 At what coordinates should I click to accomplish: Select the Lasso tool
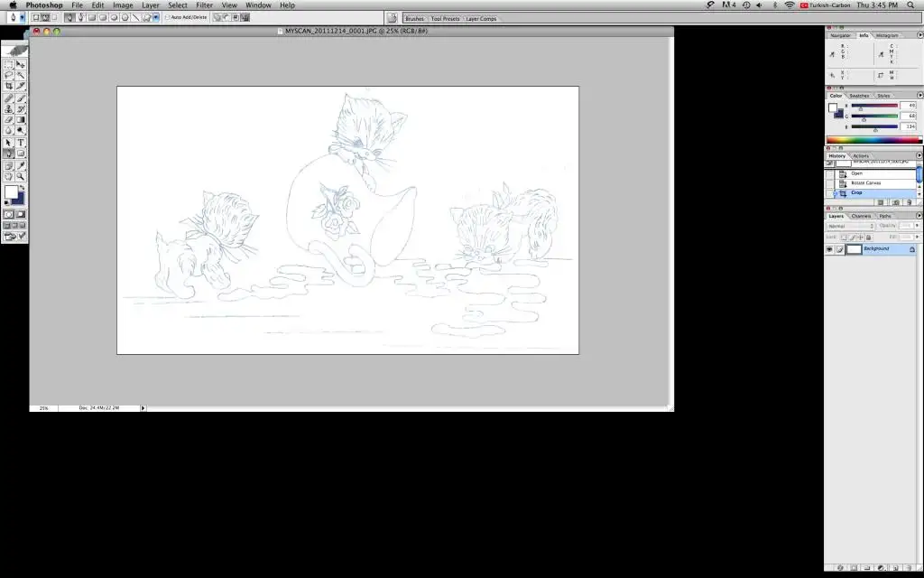[x=9, y=76]
